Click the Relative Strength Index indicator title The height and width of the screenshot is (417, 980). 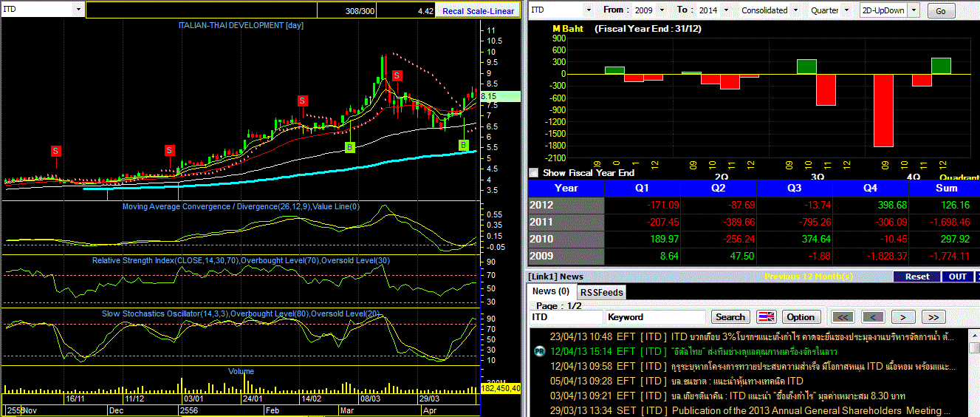[x=241, y=260]
